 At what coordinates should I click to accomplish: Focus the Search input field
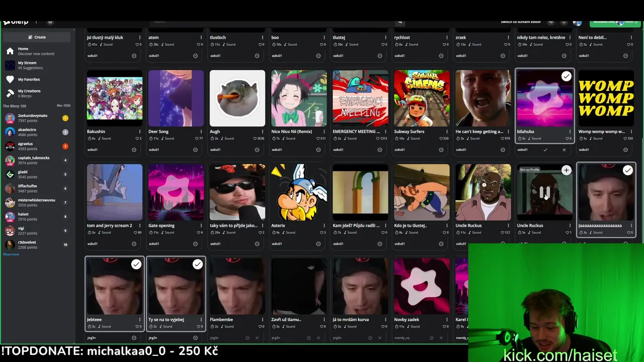coord(272,22)
